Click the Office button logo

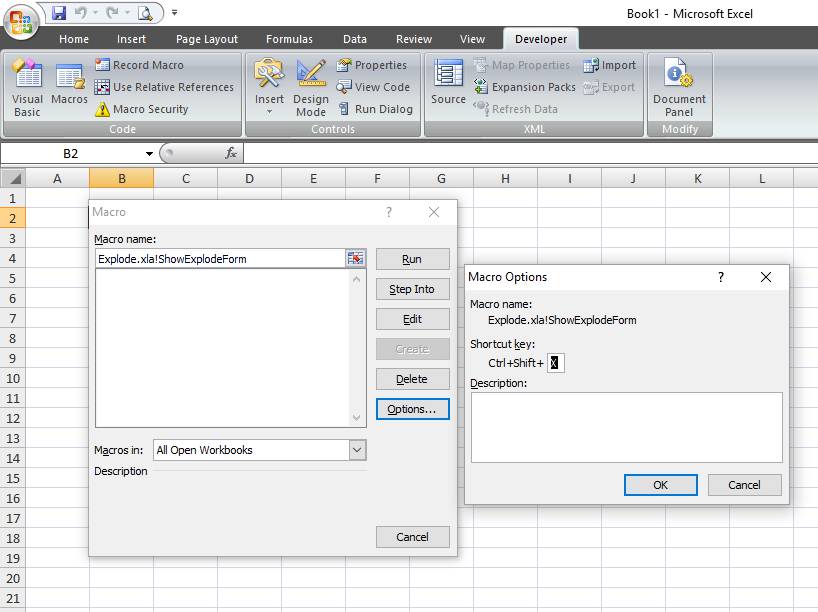21,21
